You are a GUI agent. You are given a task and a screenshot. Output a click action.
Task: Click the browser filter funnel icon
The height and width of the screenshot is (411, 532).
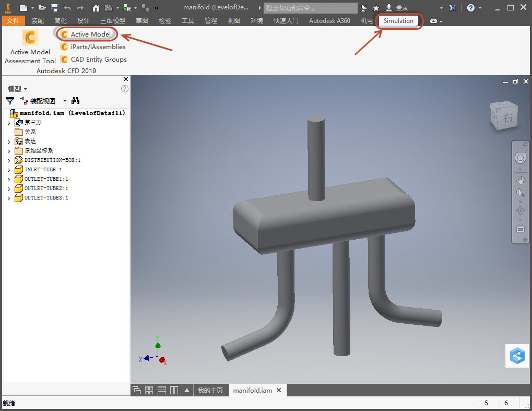pos(10,101)
